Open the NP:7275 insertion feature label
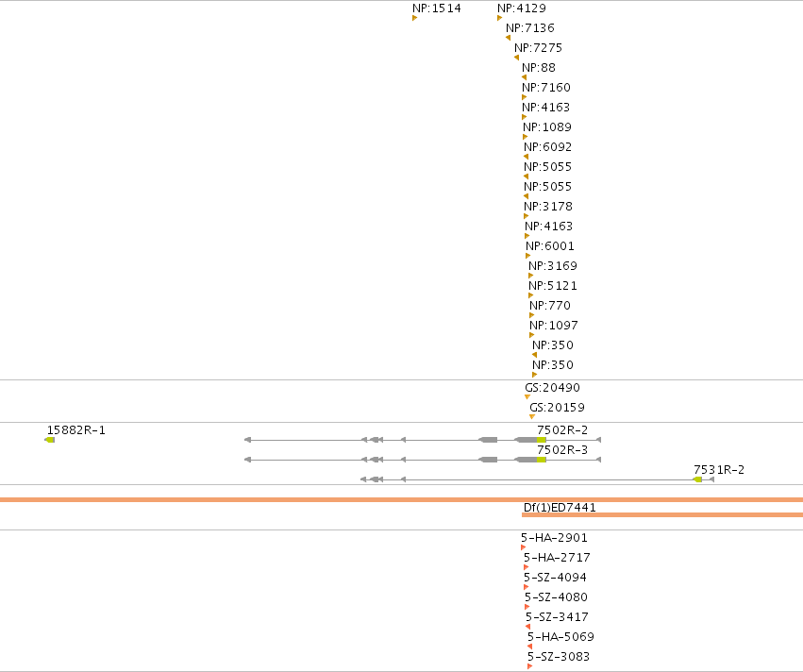Viewport: 803px width, 672px height. [538, 47]
